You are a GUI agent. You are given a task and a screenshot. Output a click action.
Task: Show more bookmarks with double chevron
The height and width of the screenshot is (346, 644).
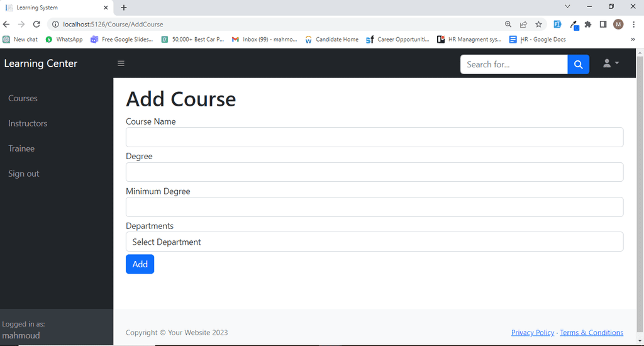pyautogui.click(x=633, y=40)
